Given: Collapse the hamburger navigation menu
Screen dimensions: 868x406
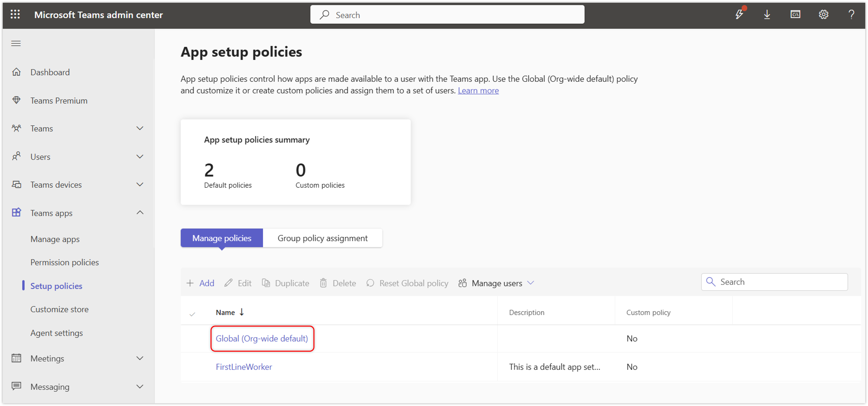Looking at the screenshot, I should tap(16, 44).
